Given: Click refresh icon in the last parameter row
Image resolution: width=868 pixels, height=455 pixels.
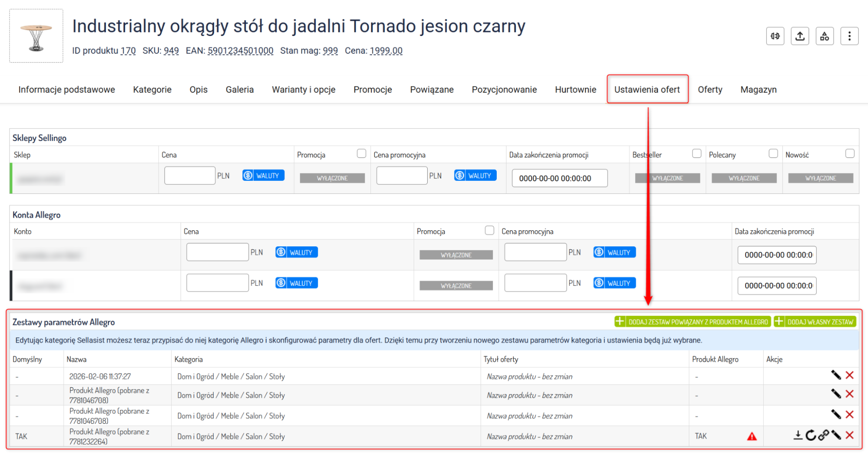Looking at the screenshot, I should (810, 435).
